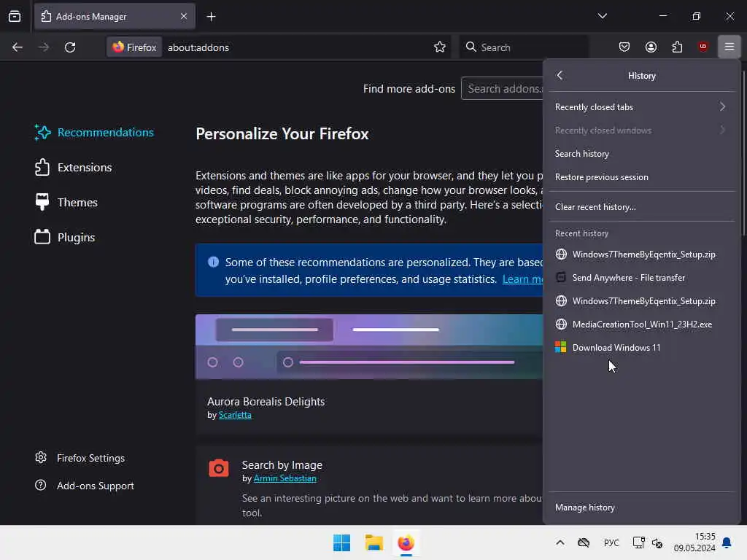Viewport: 747px width, 560px height.
Task: Open Add-ons Support link
Action: pyautogui.click(x=85, y=485)
